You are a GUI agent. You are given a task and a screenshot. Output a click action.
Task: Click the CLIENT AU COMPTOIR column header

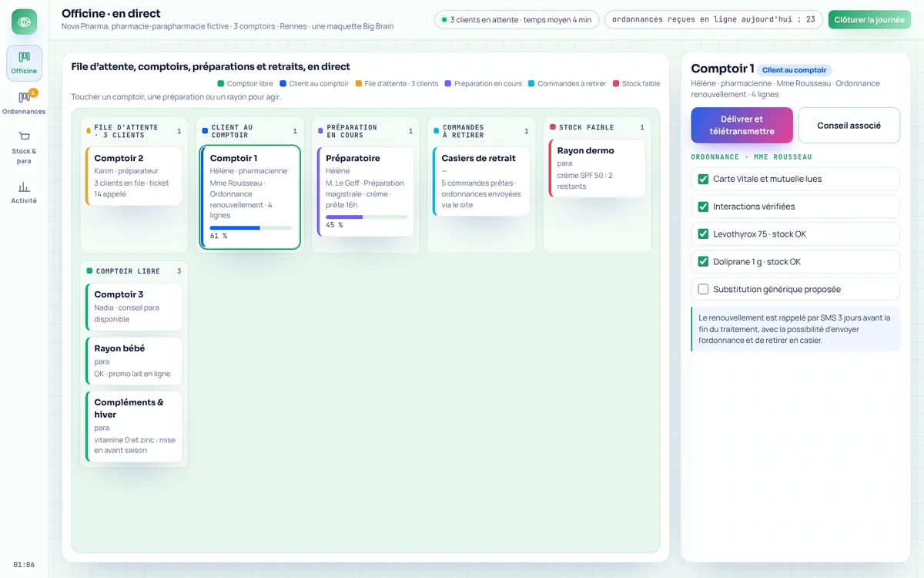250,131
